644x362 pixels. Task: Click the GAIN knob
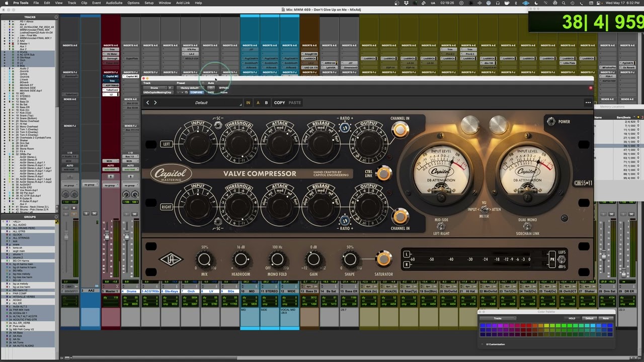point(313,259)
